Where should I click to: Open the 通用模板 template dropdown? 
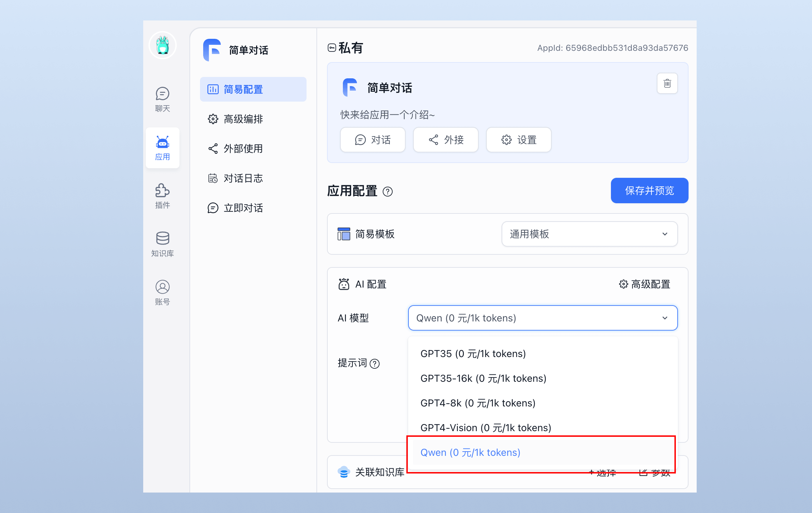click(x=589, y=234)
